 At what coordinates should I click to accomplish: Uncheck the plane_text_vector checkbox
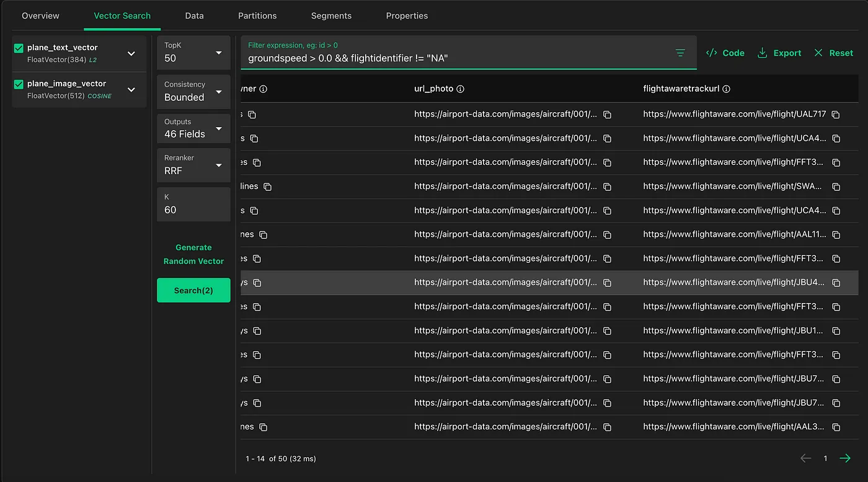[x=19, y=48]
